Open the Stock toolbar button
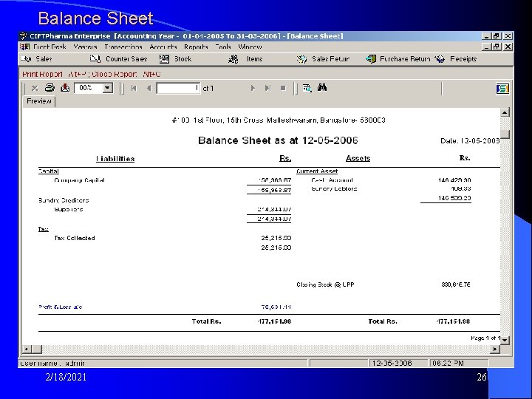Viewport: 532px width, 399px height. click(x=176, y=59)
